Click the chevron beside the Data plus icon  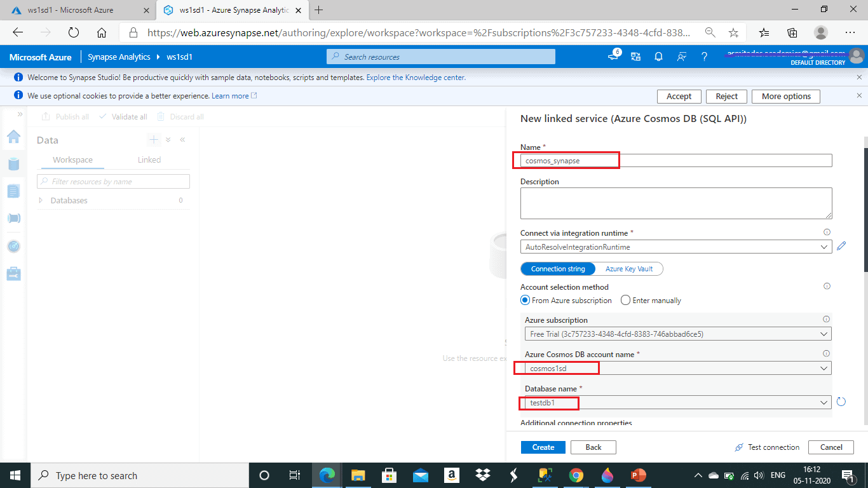pos(168,140)
